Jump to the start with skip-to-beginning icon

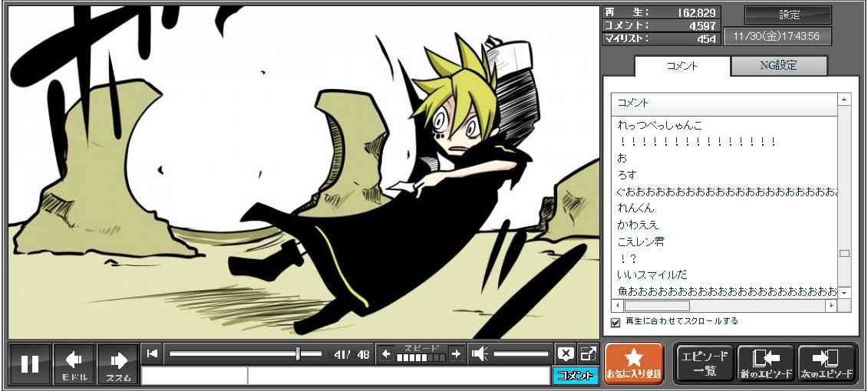point(152,353)
